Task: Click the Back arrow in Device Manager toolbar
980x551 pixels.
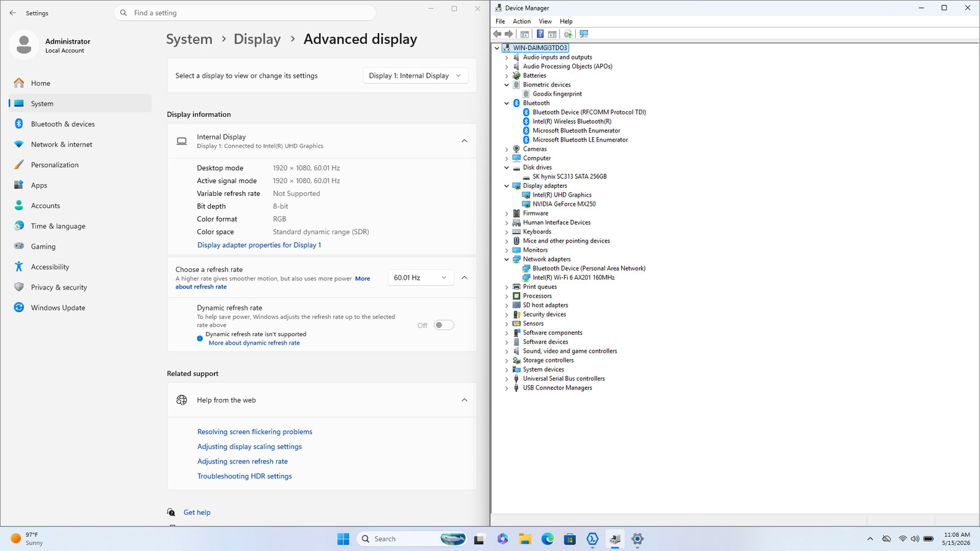Action: click(x=497, y=34)
